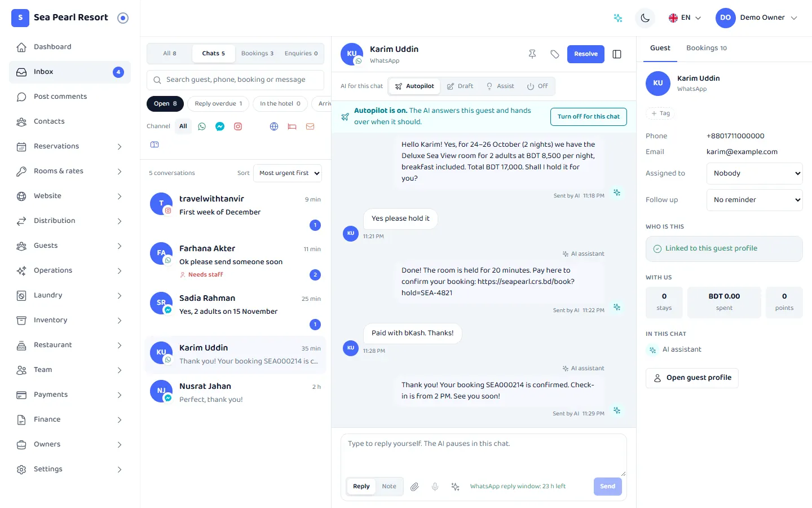
Task: Filter conversations by Instagram channel
Action: pos(238,126)
